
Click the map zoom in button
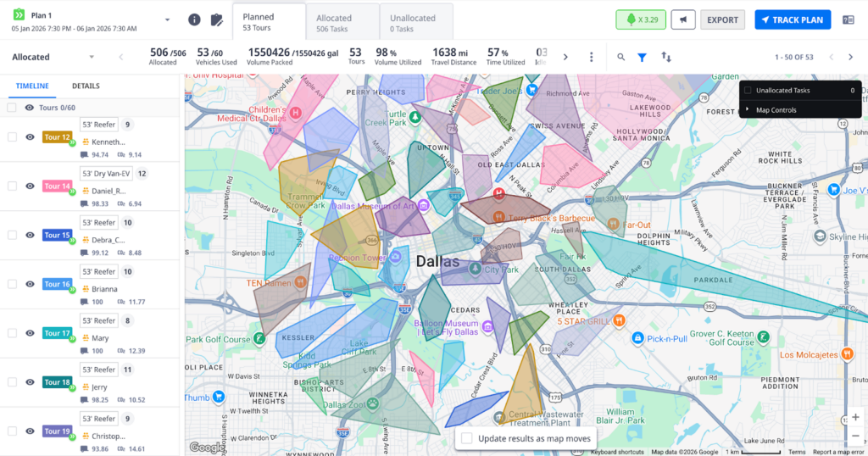coord(854,418)
